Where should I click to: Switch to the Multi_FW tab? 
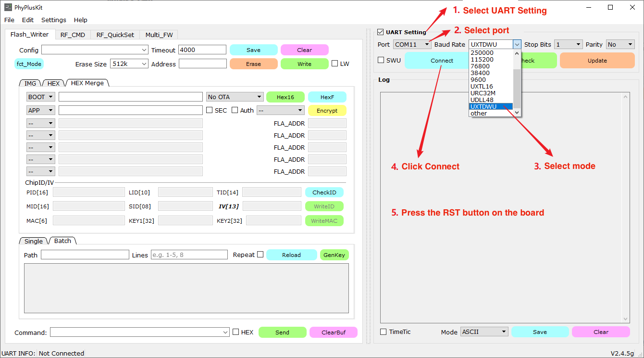click(159, 35)
